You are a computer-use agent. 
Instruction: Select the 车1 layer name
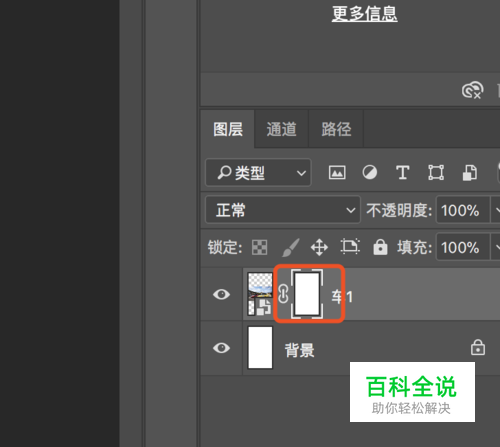[342, 297]
